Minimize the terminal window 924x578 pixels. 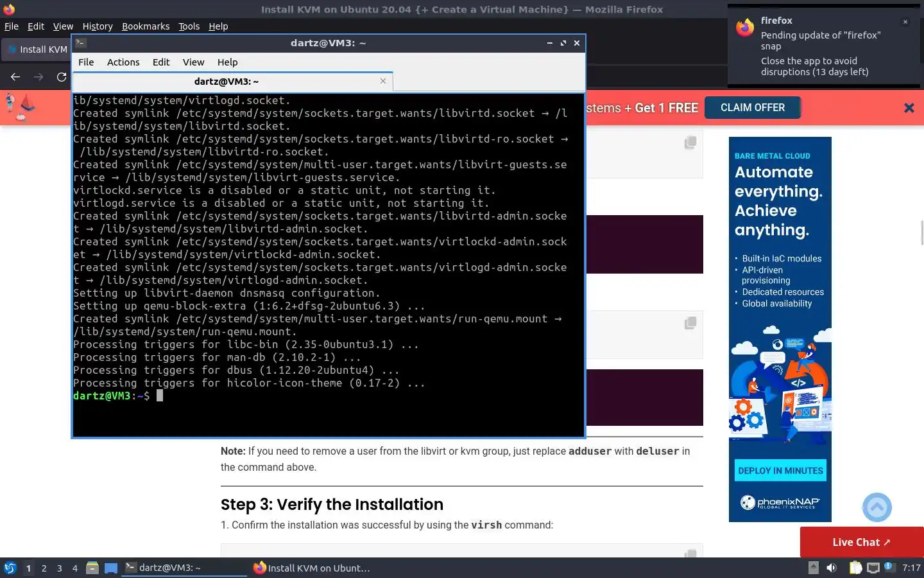549,43
